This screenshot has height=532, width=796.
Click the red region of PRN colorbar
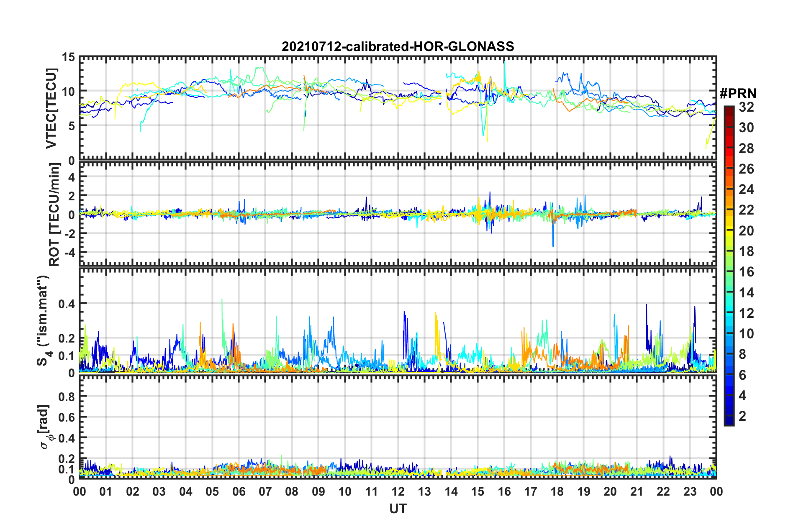point(729,148)
